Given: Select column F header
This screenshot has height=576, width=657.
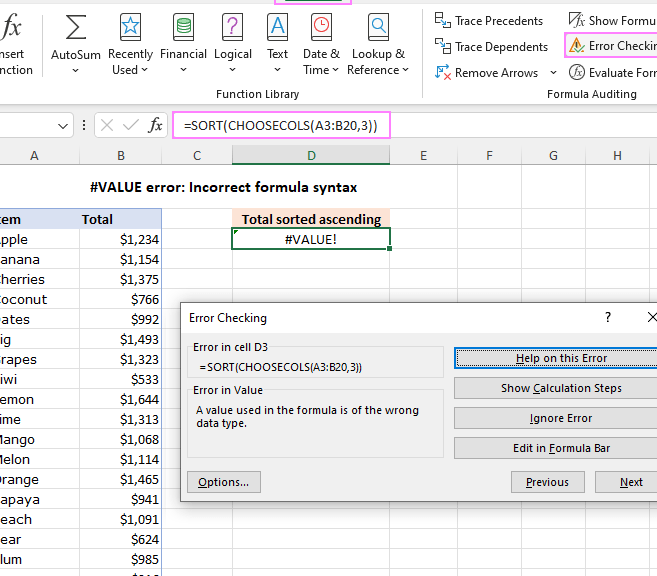Looking at the screenshot, I should click(489, 156).
